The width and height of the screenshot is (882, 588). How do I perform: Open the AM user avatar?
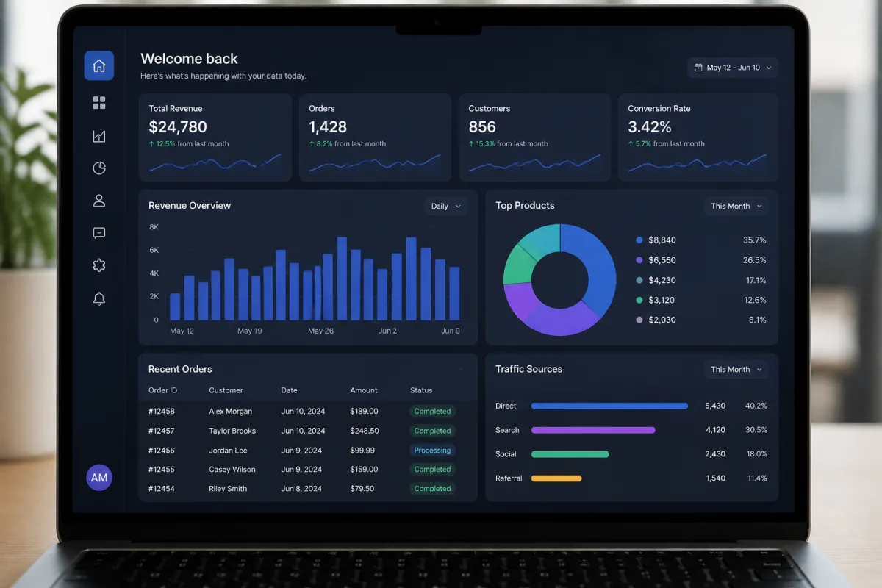point(99,478)
